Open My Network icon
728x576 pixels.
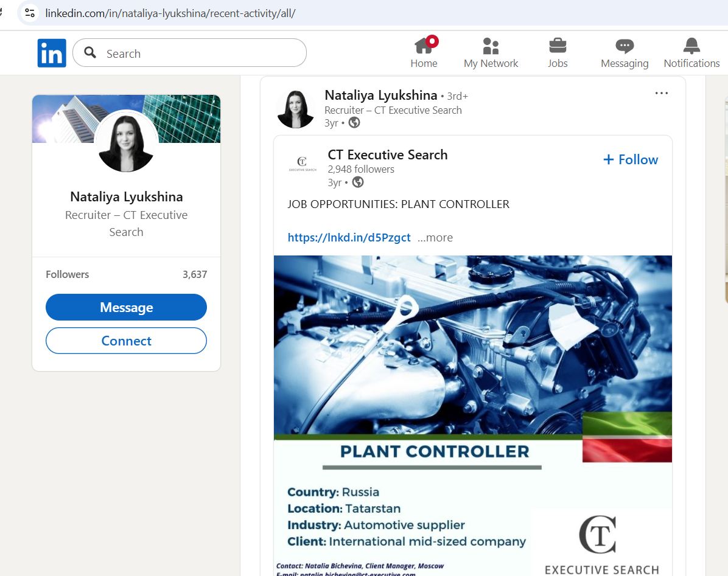click(x=491, y=46)
